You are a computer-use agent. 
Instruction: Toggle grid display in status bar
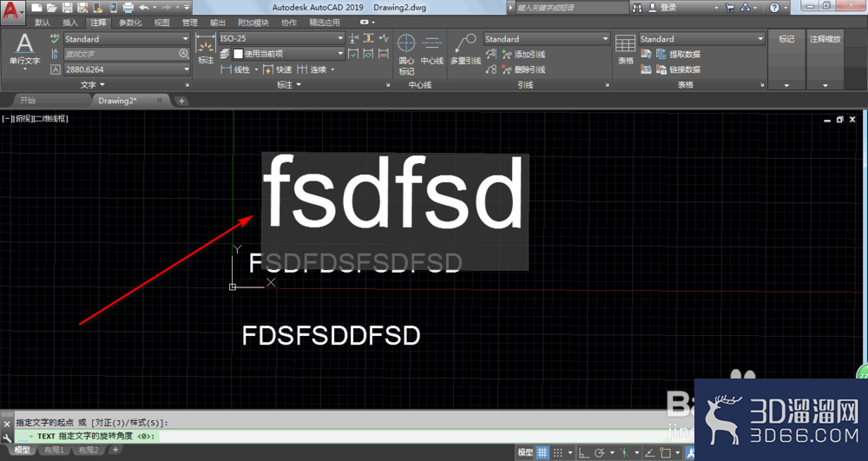pyautogui.click(x=542, y=452)
